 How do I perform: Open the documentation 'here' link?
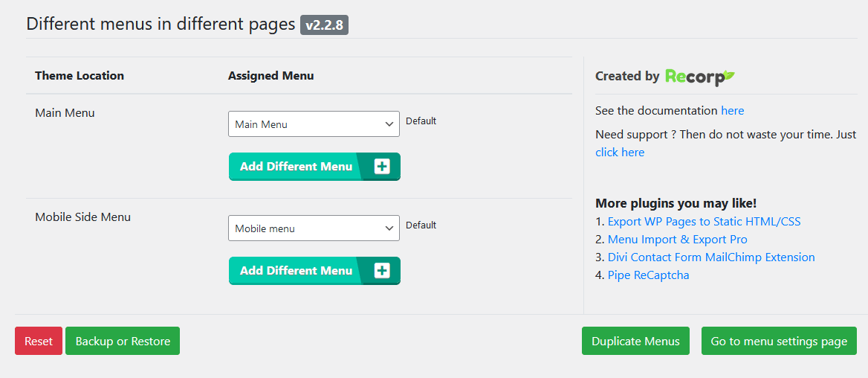click(x=732, y=111)
